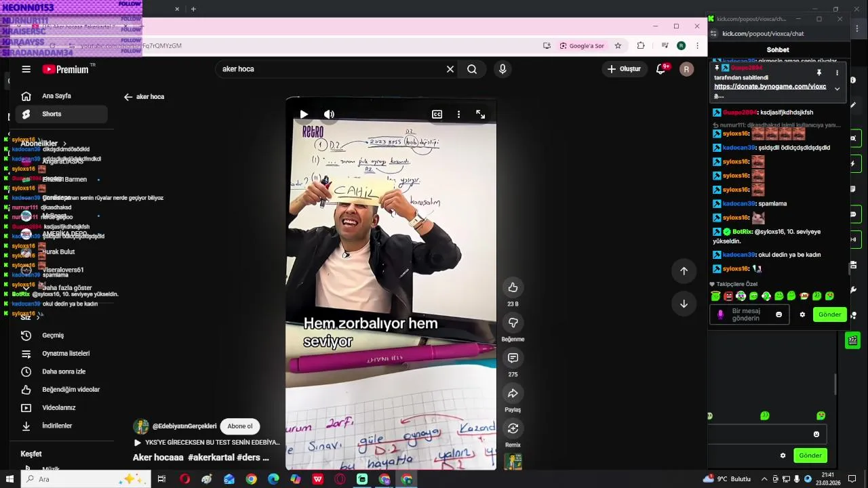Mute the Shorts video volume
This screenshot has height=488, width=868.
point(329,115)
